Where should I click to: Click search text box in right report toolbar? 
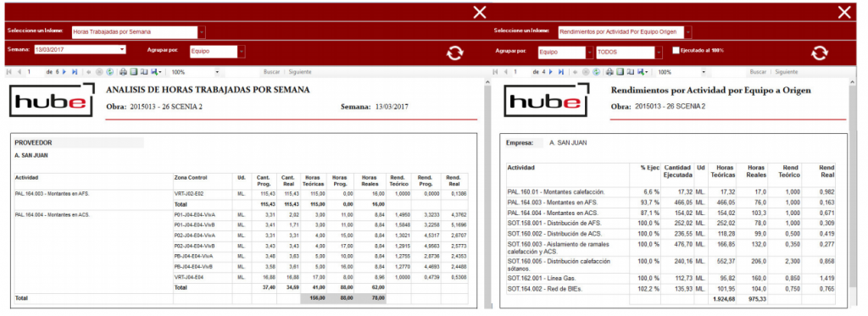pos(730,72)
